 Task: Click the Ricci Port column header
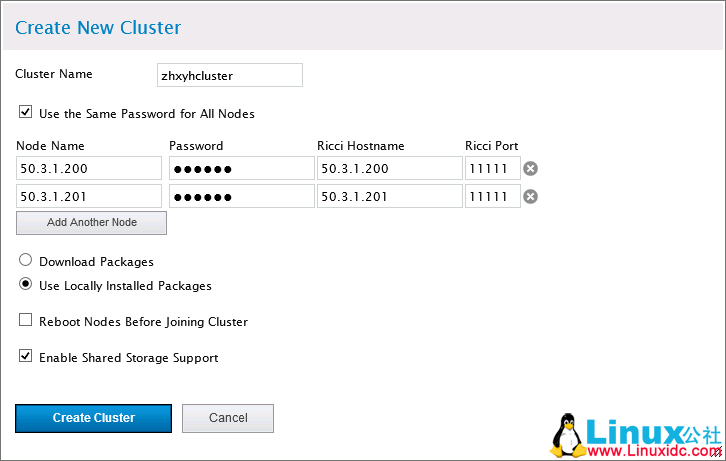(492, 146)
